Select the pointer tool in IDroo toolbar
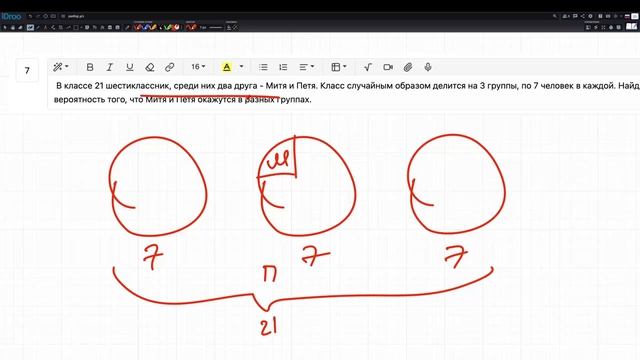 click(x=4, y=27)
